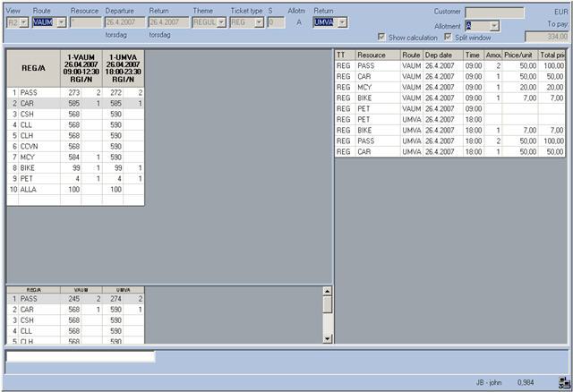Viewport: 573px width, 392px height.
Task: Click the lower grid scrollbar thumb
Action: coord(327,304)
